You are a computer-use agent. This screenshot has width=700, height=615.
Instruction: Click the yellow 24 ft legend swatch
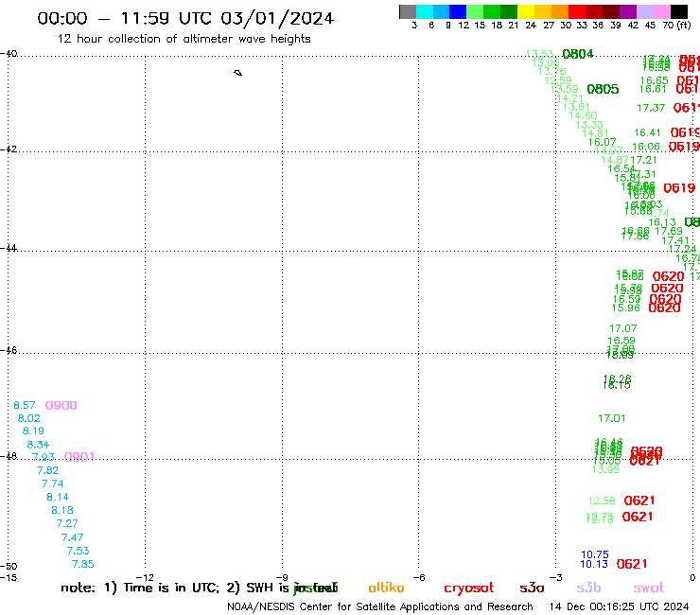pyautogui.click(x=526, y=11)
